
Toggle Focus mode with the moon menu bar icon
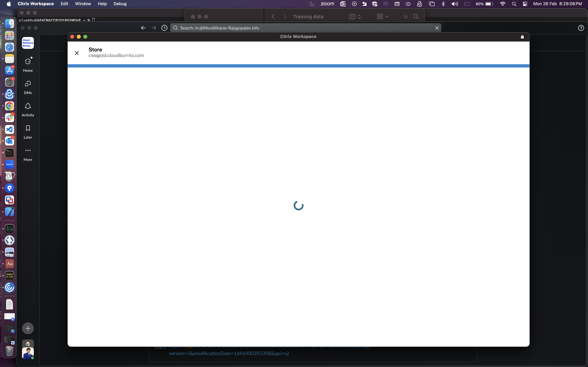312,4
